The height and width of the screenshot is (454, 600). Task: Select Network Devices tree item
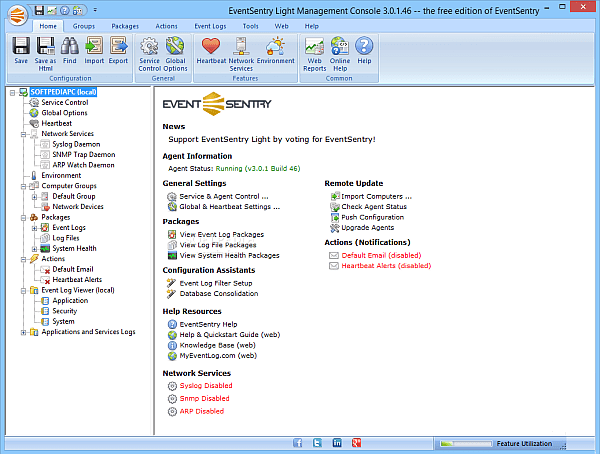[78, 207]
